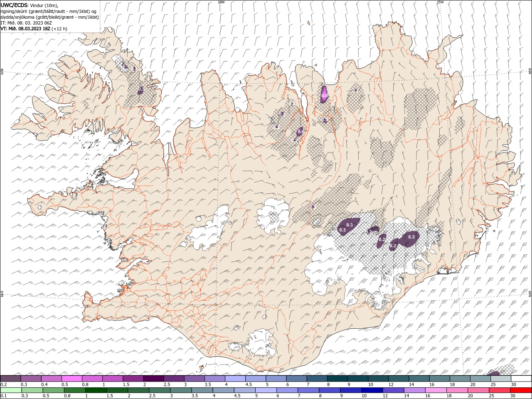Click the '4.5' value label under snow legend
This screenshot has height=399, width=532.
coord(249,384)
